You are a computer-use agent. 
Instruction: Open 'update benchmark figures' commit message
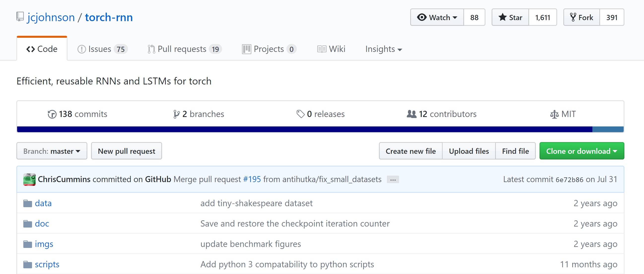[x=251, y=244]
